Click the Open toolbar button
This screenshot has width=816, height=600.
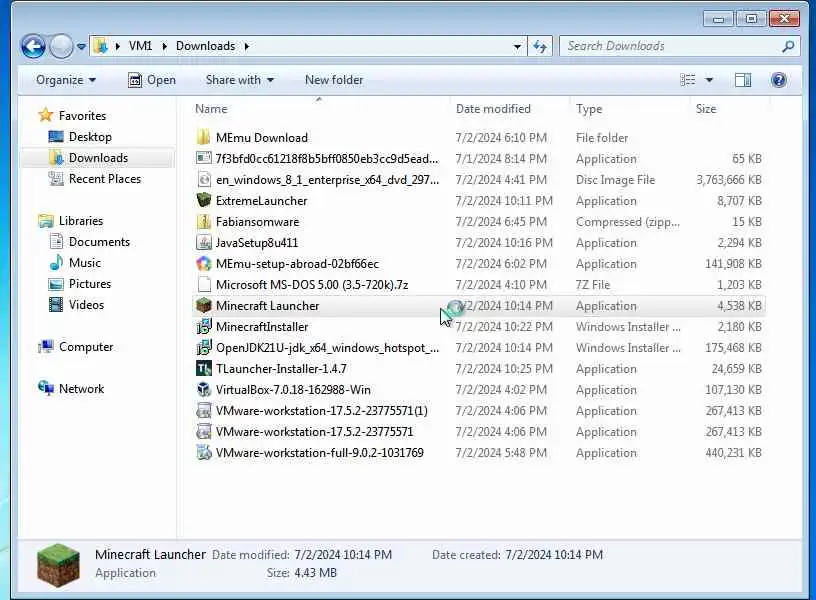(x=152, y=80)
